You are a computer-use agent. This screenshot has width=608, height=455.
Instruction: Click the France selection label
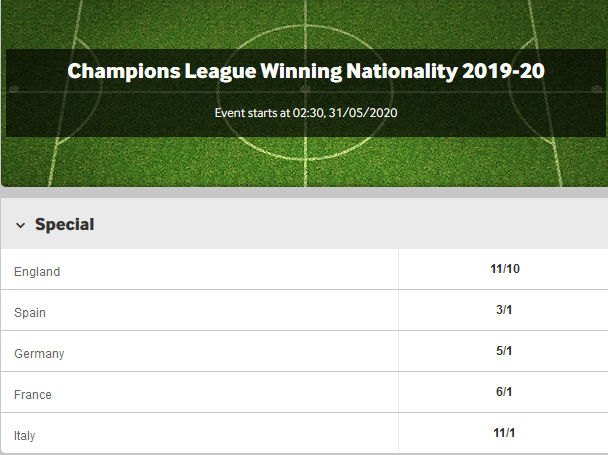pos(33,394)
